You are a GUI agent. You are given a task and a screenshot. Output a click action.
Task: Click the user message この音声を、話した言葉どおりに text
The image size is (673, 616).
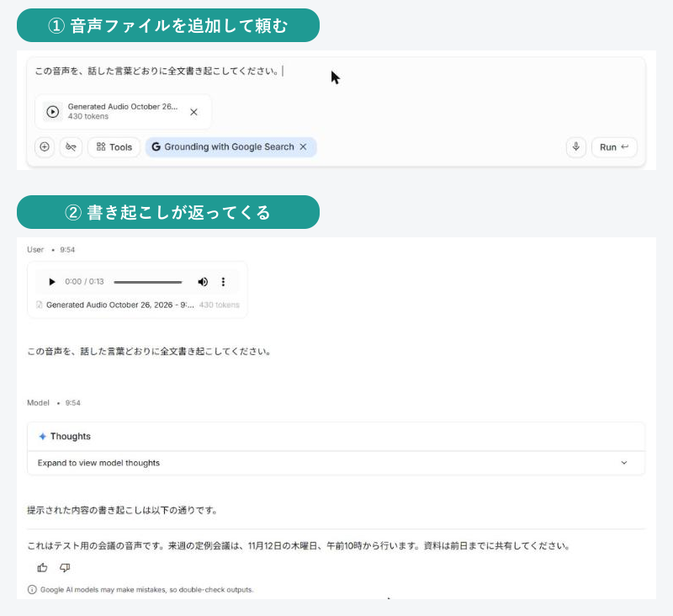(150, 352)
